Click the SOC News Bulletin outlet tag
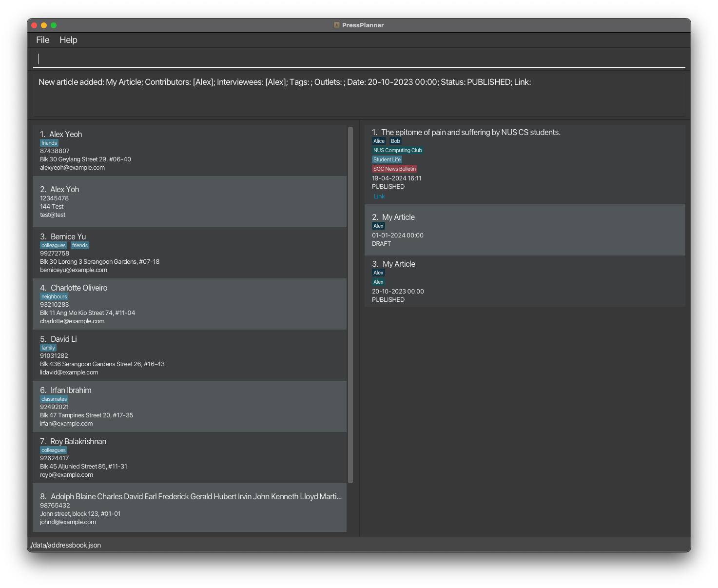The height and width of the screenshot is (588, 718). 395,169
